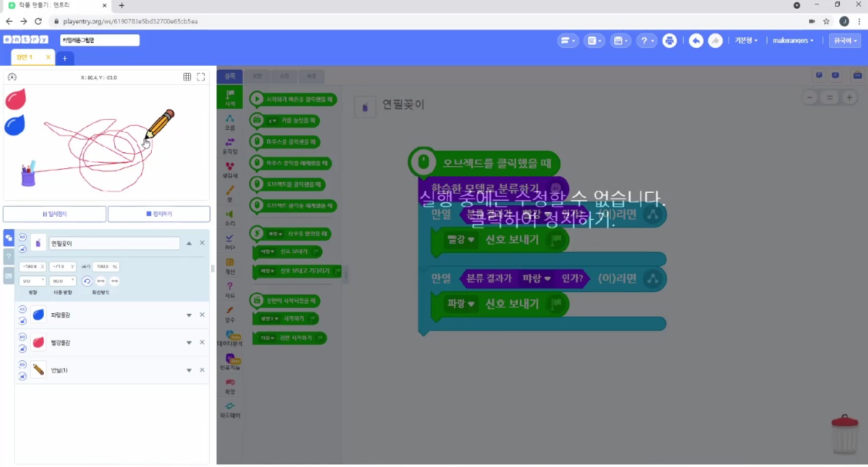Select the 소리 (Sound) block category
The image size is (868, 467).
(x=230, y=217)
